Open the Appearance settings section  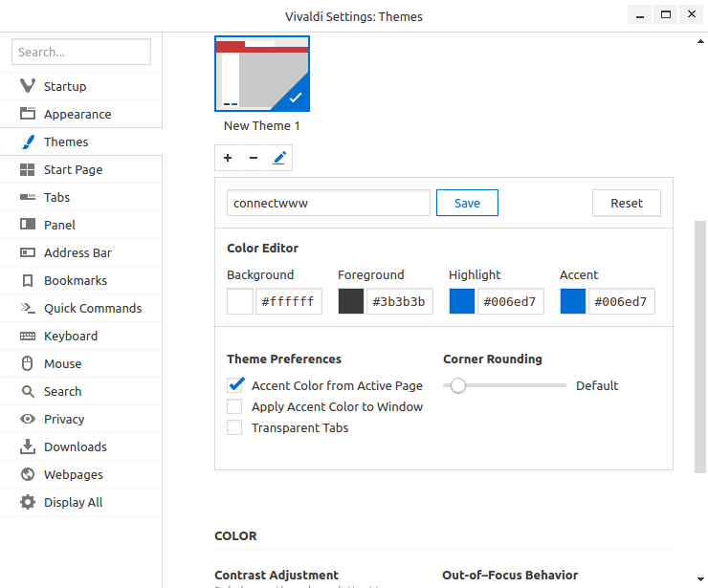80,114
